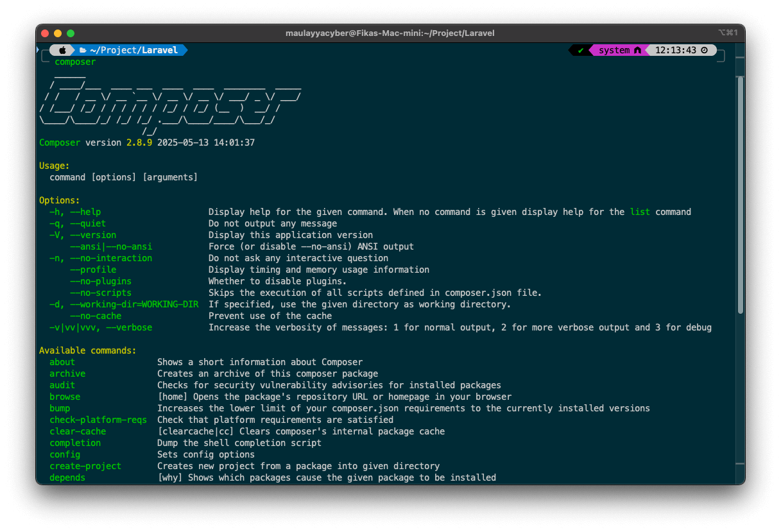The width and height of the screenshot is (781, 532).
Task: Click the red close window button
Action: [x=45, y=33]
